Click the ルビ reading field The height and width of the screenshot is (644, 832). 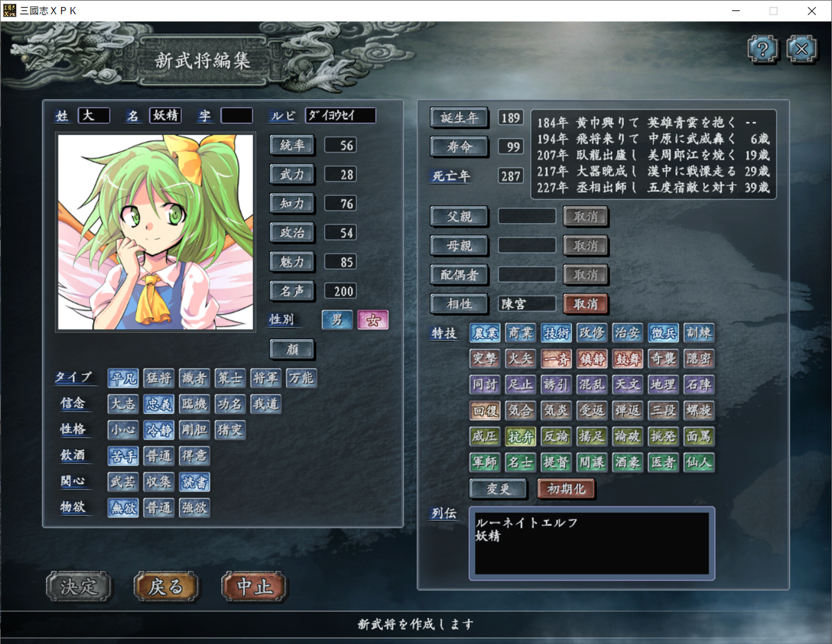tap(340, 116)
